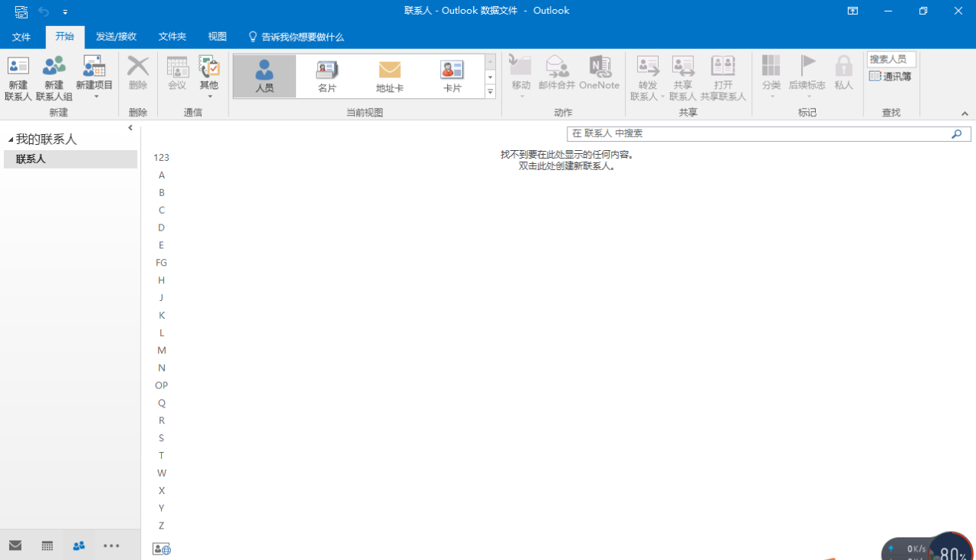Click the 打开共享联系人 icon

pyautogui.click(x=723, y=77)
